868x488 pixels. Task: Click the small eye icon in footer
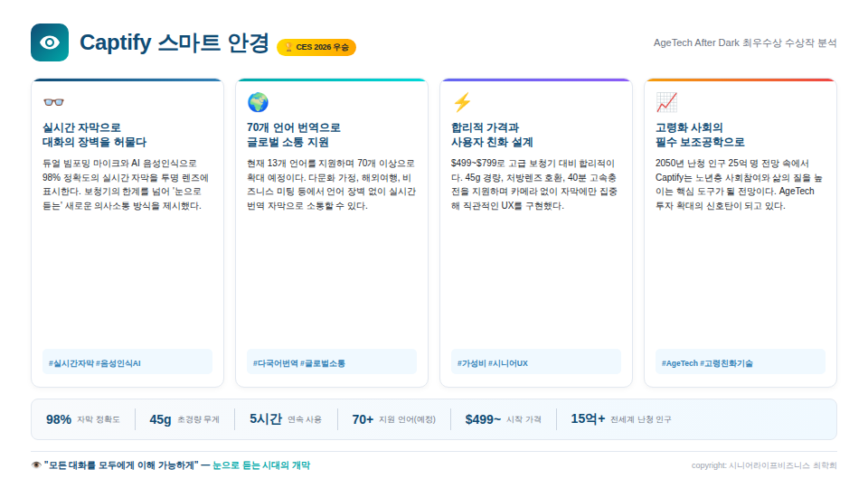36,465
